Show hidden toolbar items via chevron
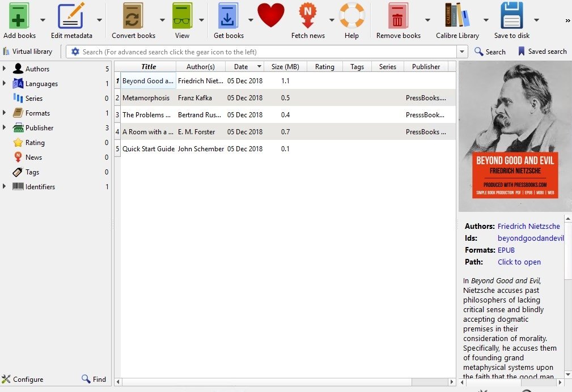572x392 pixels. point(567,21)
